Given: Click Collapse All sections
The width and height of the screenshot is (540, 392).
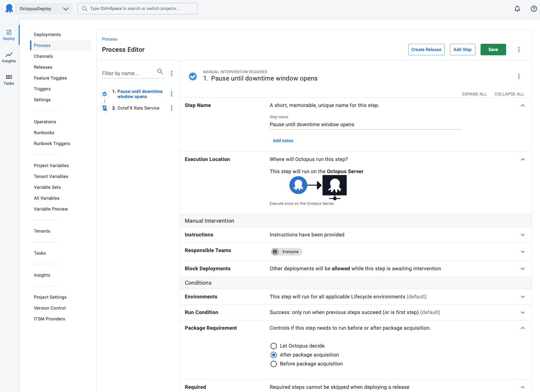Looking at the screenshot, I should pos(509,94).
